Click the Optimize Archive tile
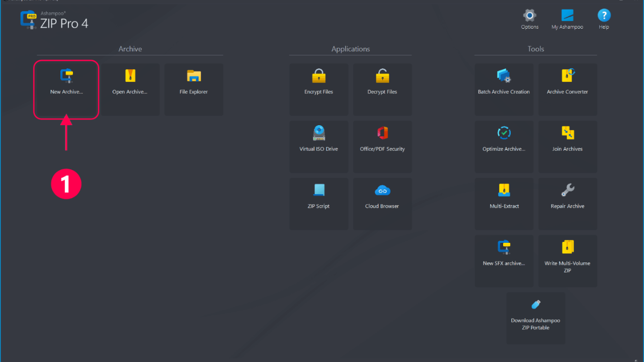644x362 pixels. [504, 147]
